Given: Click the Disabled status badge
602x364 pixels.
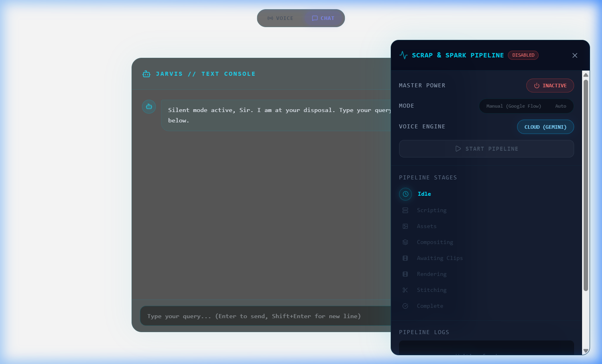Looking at the screenshot, I should click(523, 55).
